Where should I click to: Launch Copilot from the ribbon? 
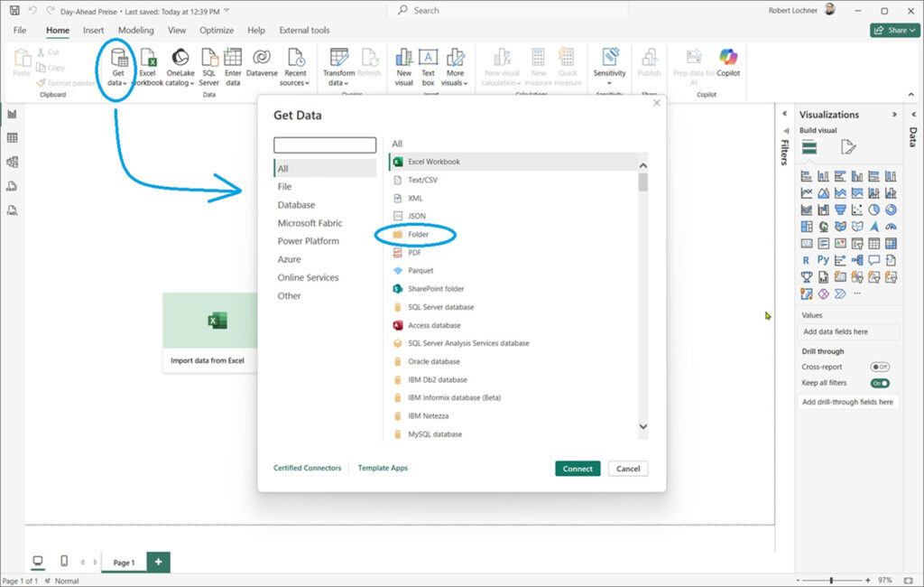click(x=728, y=62)
